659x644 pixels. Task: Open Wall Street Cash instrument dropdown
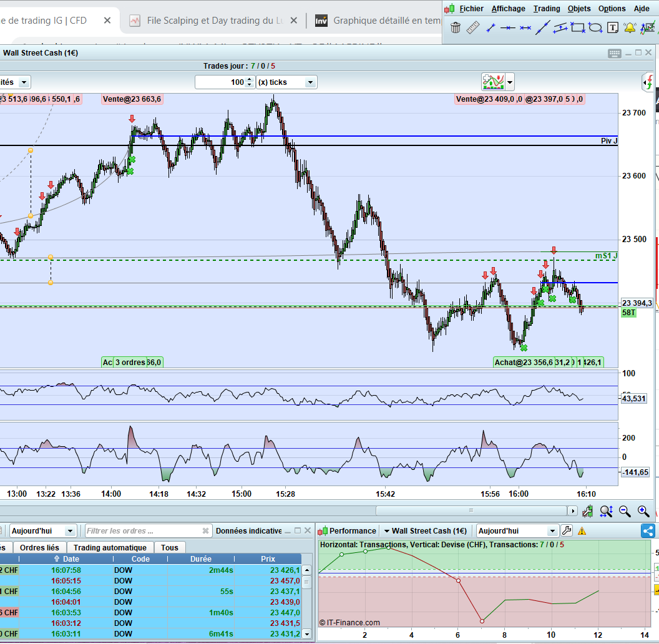426,531
